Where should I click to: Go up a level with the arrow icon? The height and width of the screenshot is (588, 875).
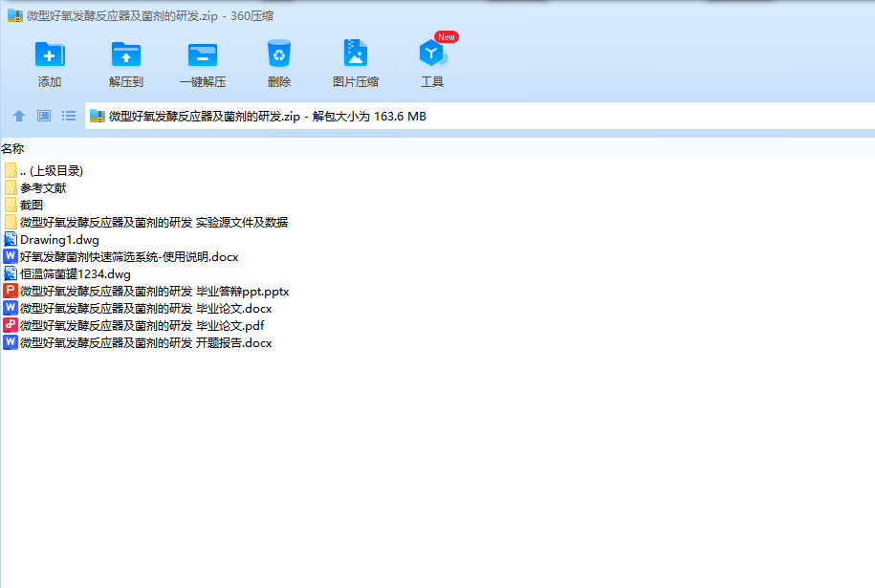coord(19,116)
